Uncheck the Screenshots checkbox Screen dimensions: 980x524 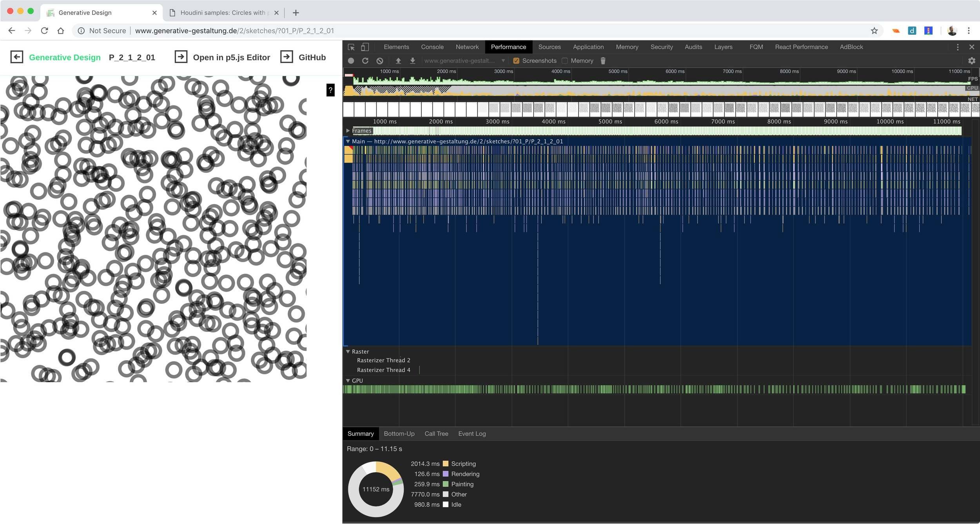coord(516,61)
